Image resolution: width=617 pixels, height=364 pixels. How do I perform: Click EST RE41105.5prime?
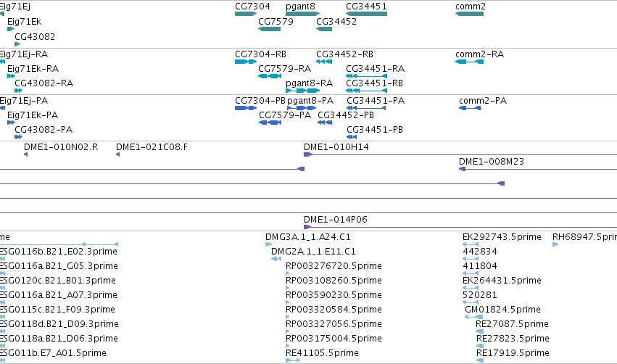pyautogui.click(x=322, y=353)
